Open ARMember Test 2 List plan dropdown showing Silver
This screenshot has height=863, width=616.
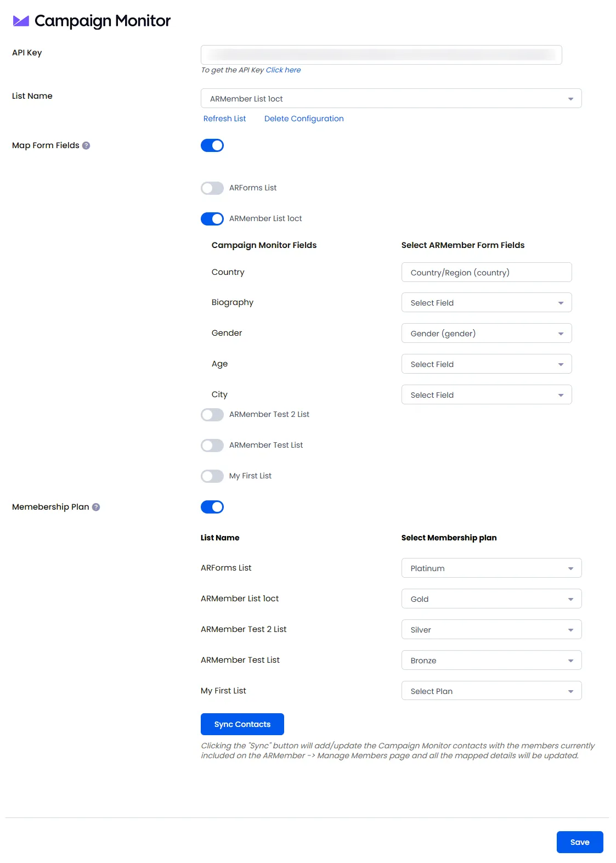tap(491, 630)
